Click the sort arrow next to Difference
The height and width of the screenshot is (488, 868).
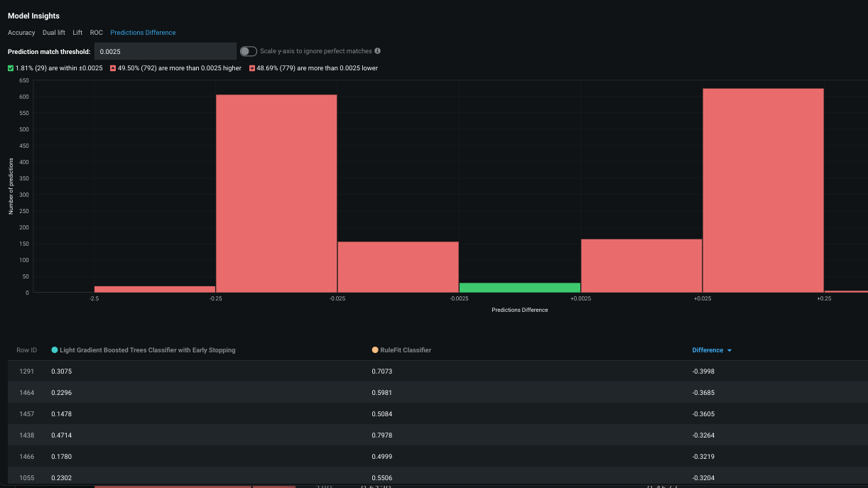coord(729,350)
